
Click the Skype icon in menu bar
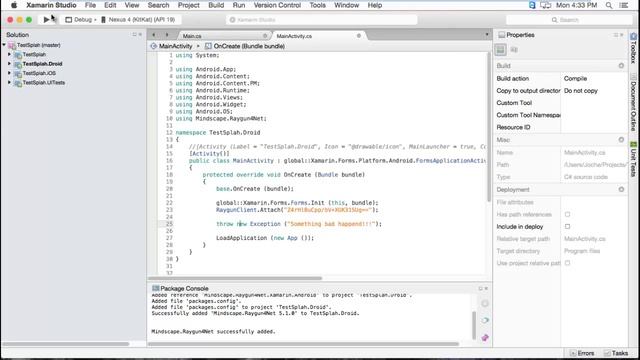[x=532, y=5]
